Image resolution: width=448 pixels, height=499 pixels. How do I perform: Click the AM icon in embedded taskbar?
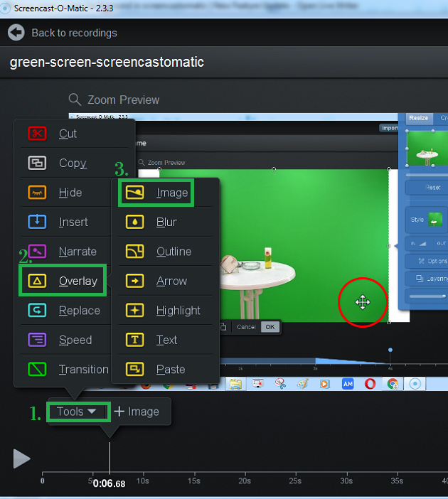point(348,384)
